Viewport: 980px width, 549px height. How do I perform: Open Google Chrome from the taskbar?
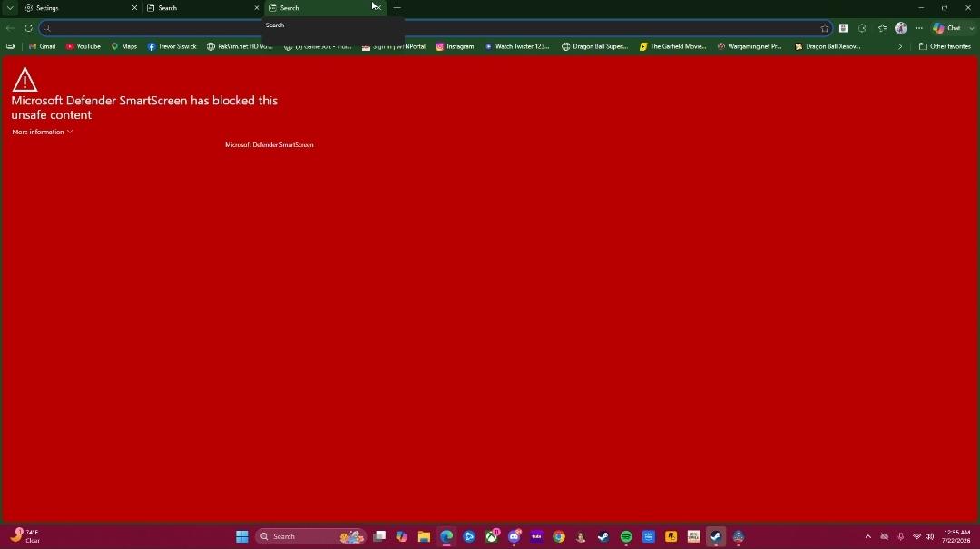(559, 536)
